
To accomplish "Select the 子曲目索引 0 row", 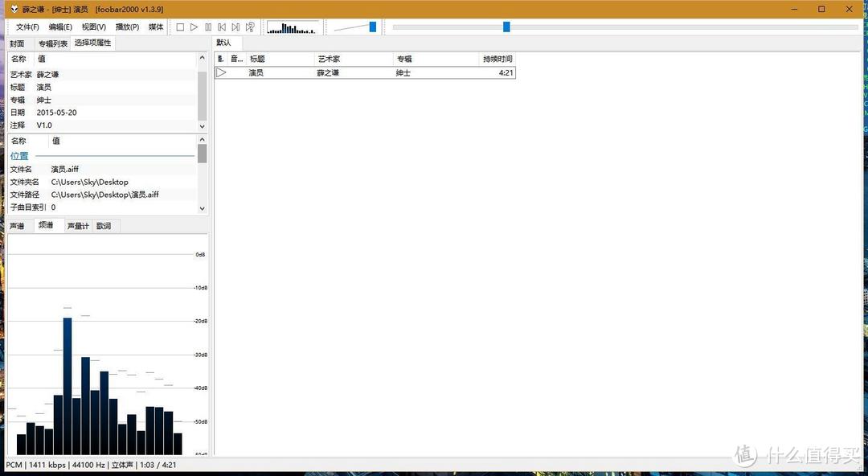I will click(x=102, y=207).
